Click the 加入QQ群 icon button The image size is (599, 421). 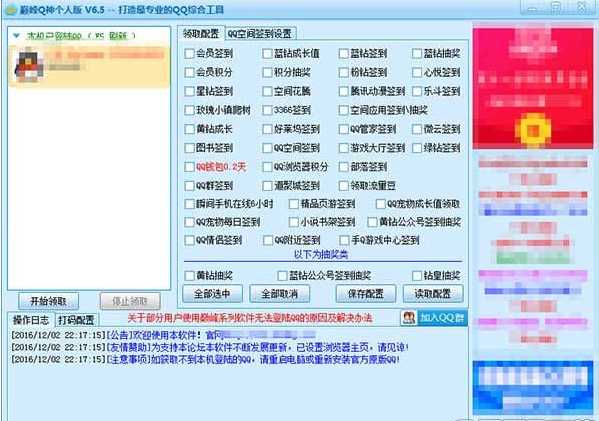(x=434, y=318)
